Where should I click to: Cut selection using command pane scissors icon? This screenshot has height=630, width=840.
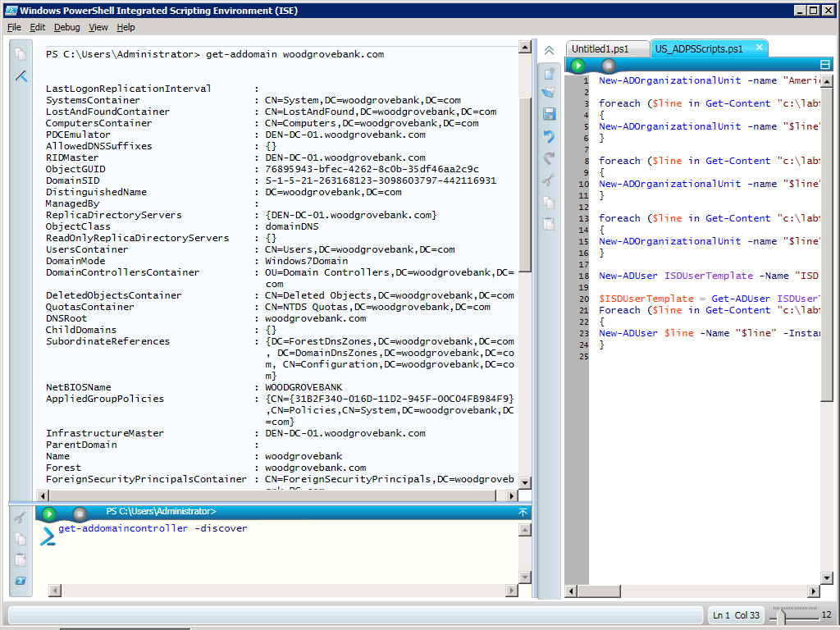pyautogui.click(x=21, y=517)
